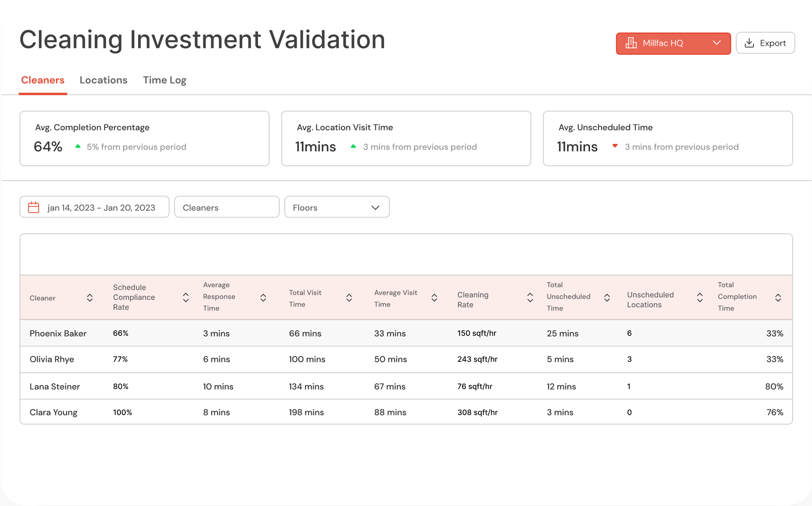Click green up arrow in Location Visit Time card

[353, 146]
